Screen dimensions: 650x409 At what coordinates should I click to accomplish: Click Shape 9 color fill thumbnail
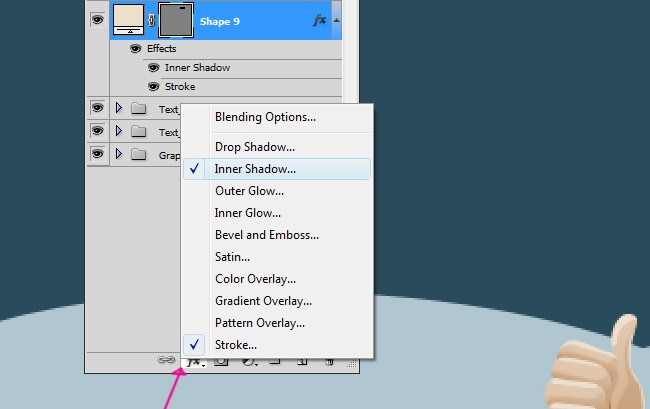click(129, 19)
